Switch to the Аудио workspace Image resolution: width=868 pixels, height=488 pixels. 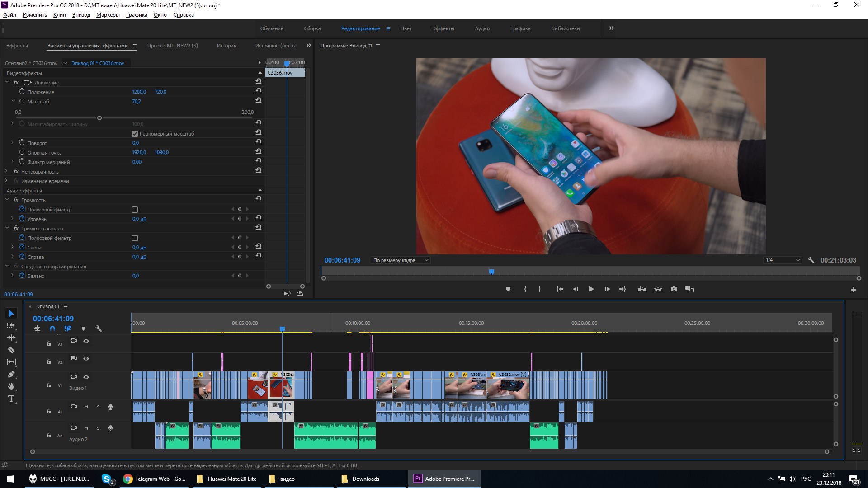point(482,28)
